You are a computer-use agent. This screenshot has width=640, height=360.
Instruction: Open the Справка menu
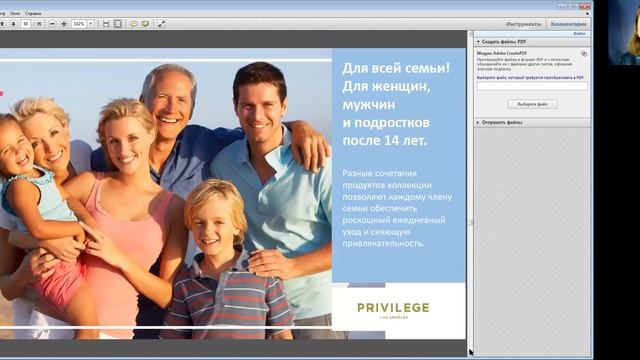tap(33, 13)
